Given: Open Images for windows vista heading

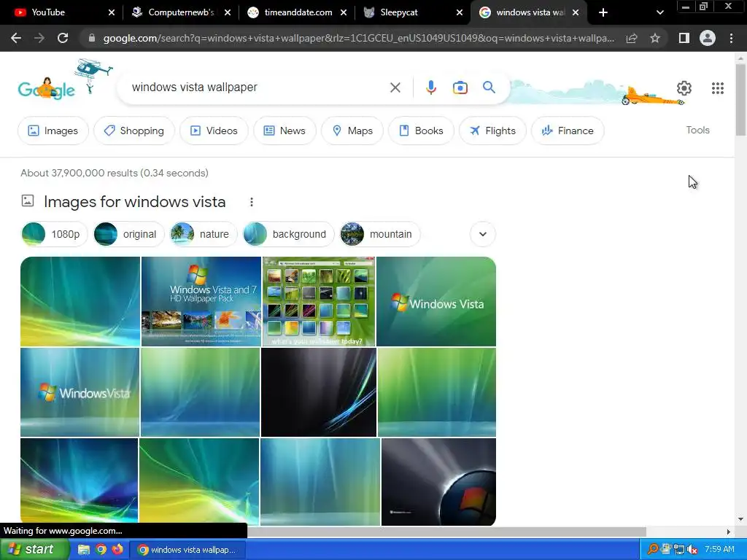Looking at the screenshot, I should point(134,202).
